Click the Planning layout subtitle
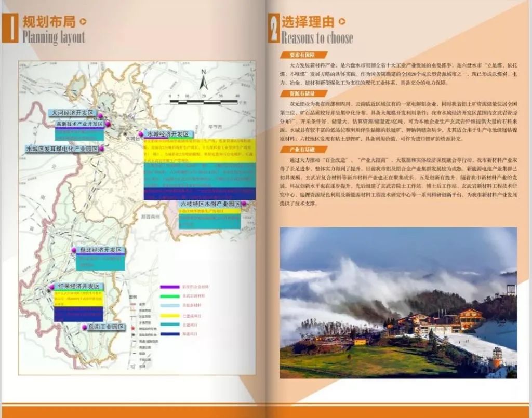 tap(54, 37)
